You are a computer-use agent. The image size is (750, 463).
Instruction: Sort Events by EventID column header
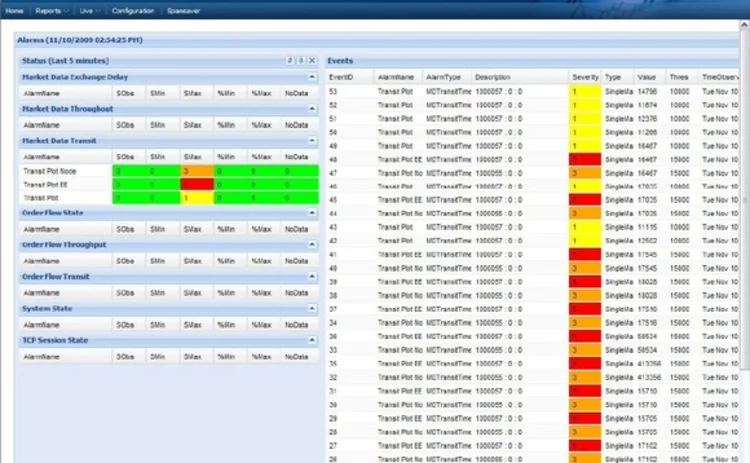click(x=350, y=77)
